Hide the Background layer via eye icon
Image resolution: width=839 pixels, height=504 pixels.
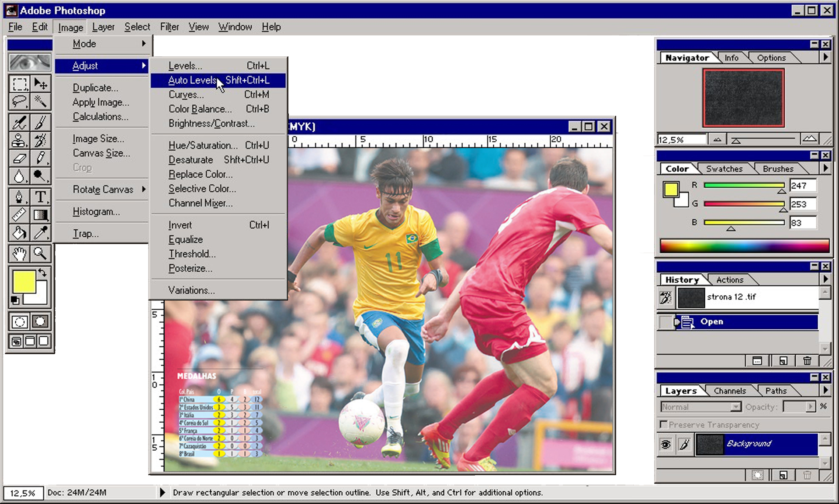pyautogui.click(x=666, y=444)
